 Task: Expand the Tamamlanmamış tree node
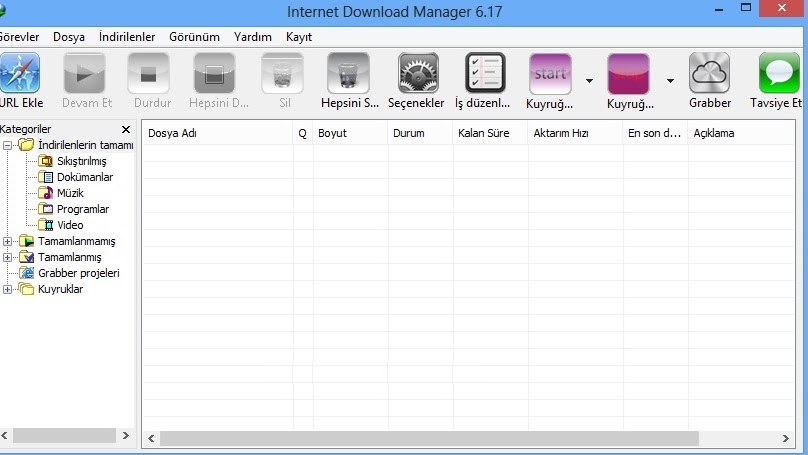[7, 241]
